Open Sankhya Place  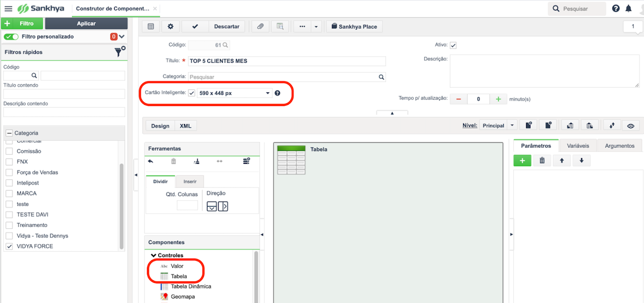pyautogui.click(x=354, y=27)
